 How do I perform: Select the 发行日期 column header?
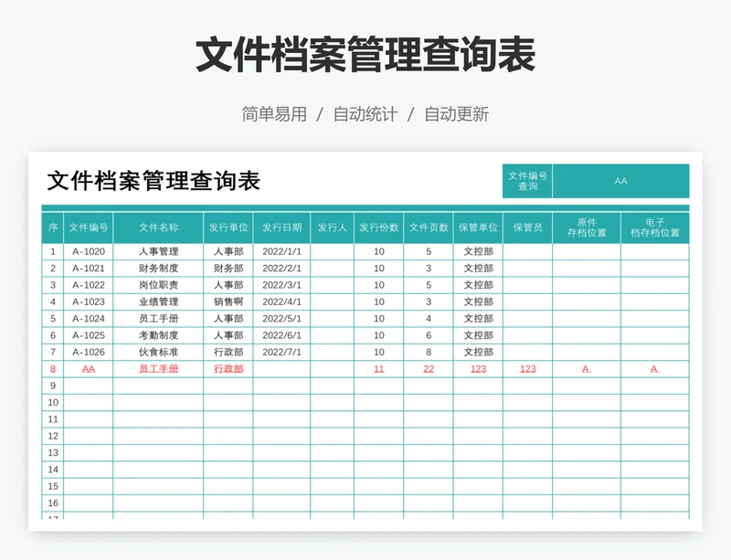click(x=281, y=227)
